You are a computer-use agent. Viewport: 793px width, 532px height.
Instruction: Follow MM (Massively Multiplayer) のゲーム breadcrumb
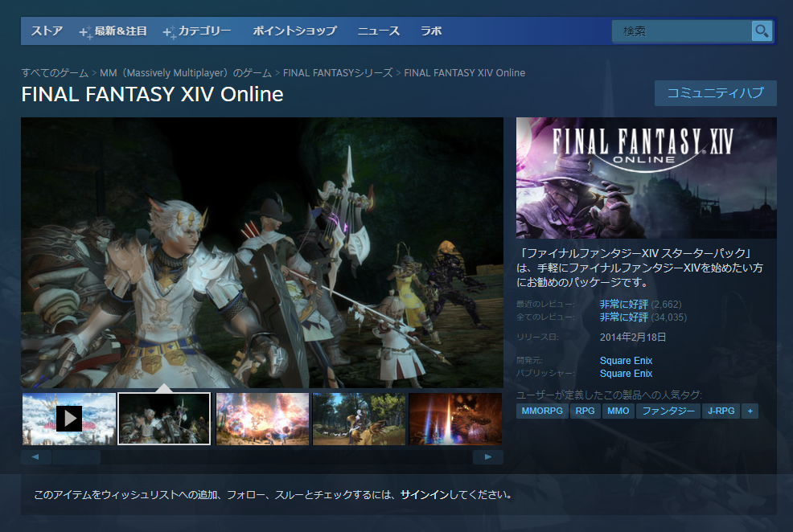point(186,73)
